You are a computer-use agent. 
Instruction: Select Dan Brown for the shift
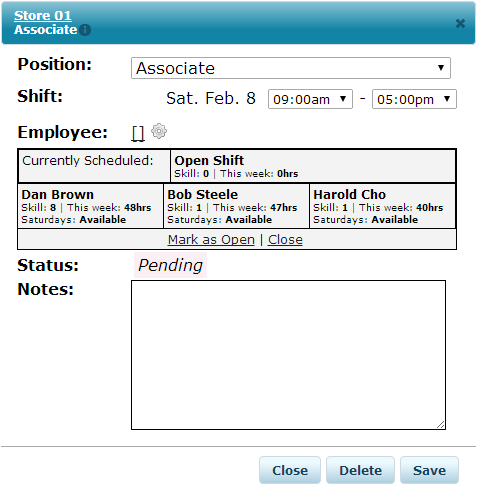point(91,206)
